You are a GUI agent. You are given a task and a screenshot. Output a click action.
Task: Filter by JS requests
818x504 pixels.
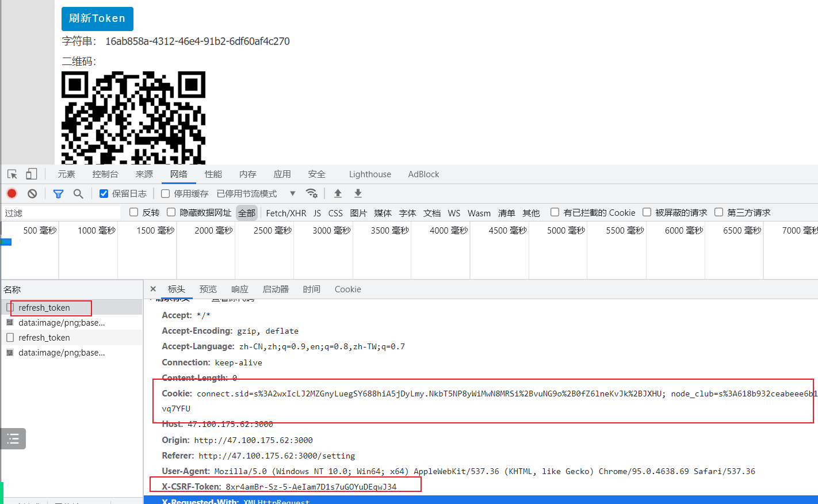click(317, 213)
